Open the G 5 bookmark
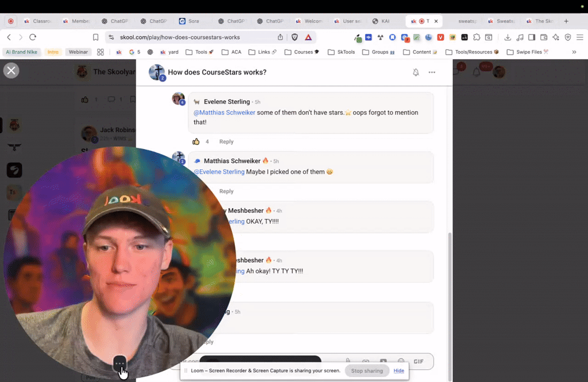The image size is (588, 382). coord(134,52)
